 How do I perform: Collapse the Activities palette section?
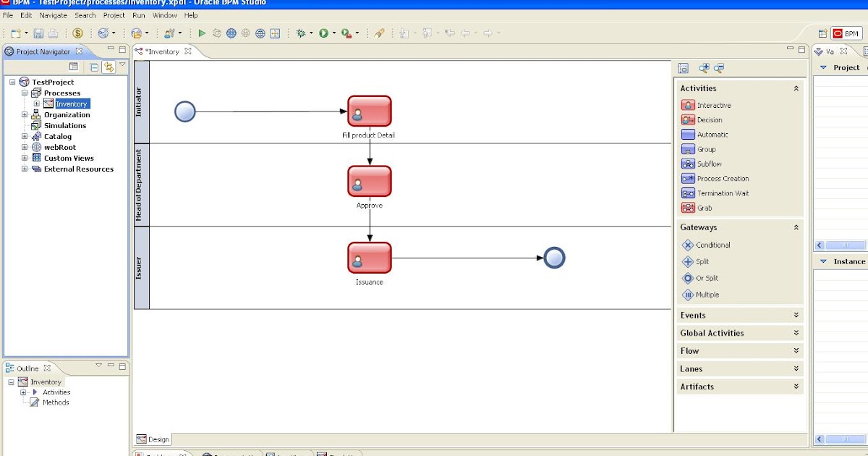click(796, 88)
